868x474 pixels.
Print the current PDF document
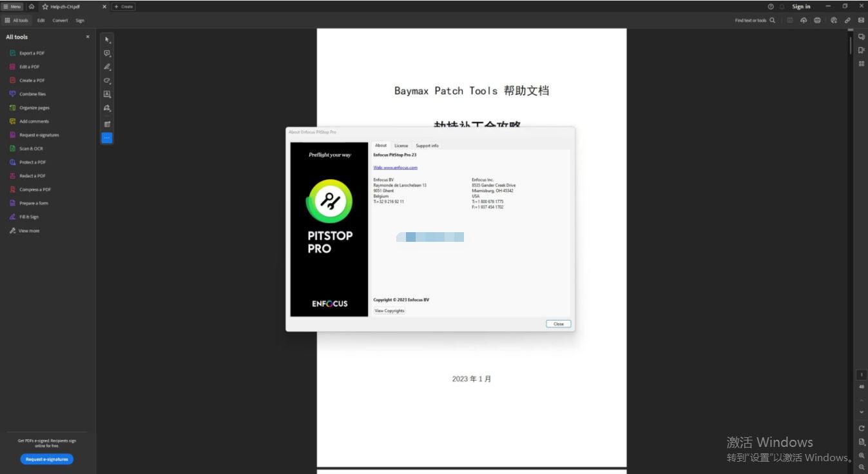pos(817,21)
